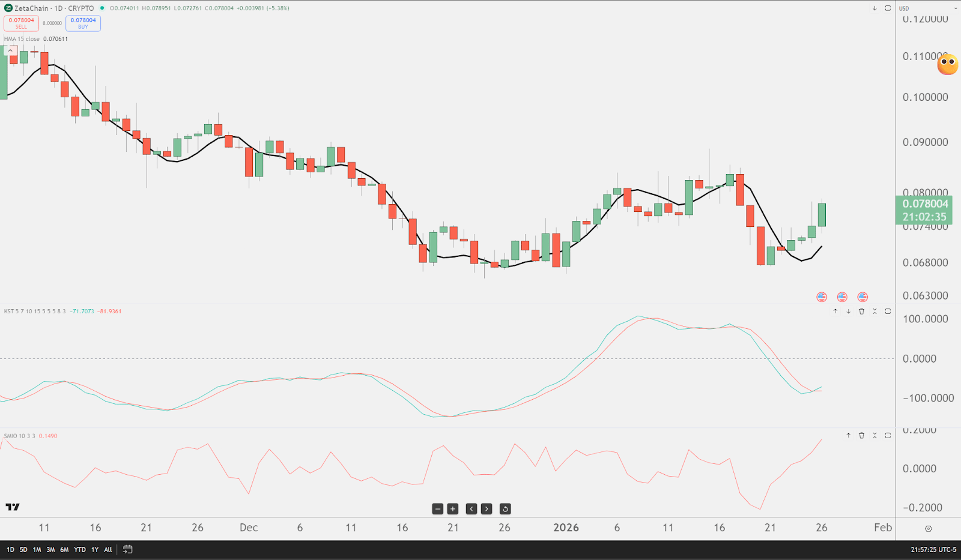Image resolution: width=961 pixels, height=560 pixels.
Task: Click the blue BUY price button
Action: click(83, 23)
